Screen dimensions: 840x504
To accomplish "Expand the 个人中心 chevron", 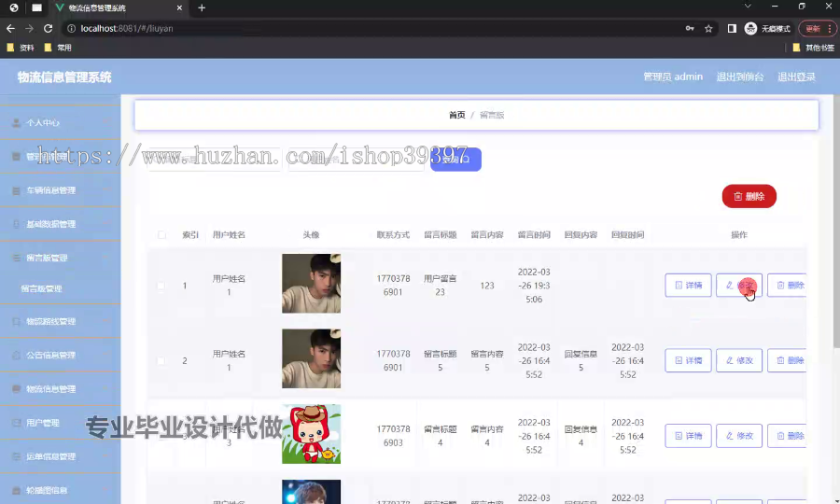I will [x=105, y=122].
